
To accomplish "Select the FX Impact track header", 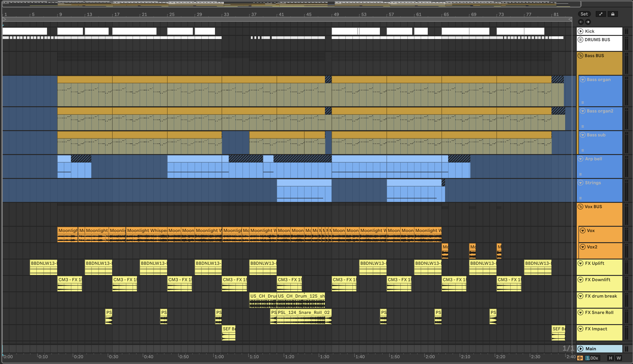I will [596, 329].
